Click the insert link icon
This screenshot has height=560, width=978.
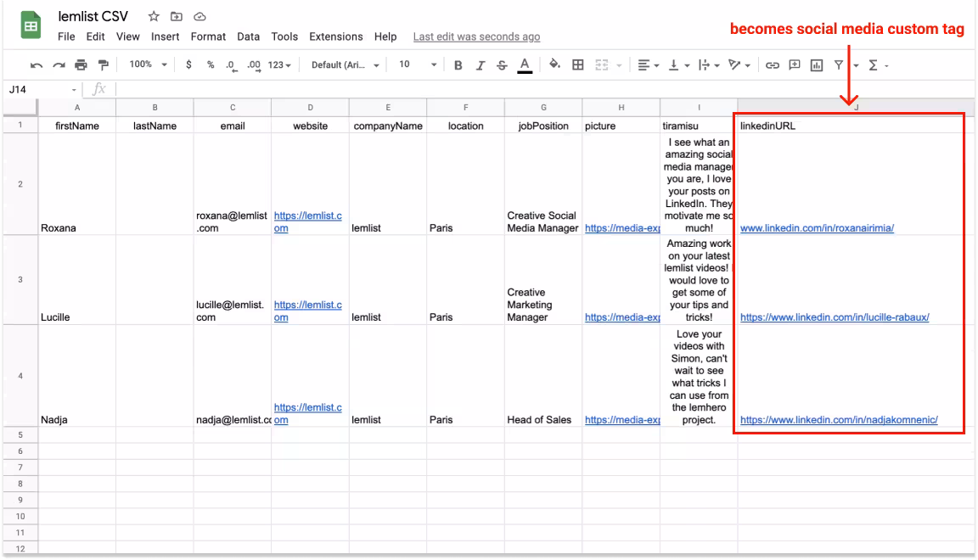point(772,65)
